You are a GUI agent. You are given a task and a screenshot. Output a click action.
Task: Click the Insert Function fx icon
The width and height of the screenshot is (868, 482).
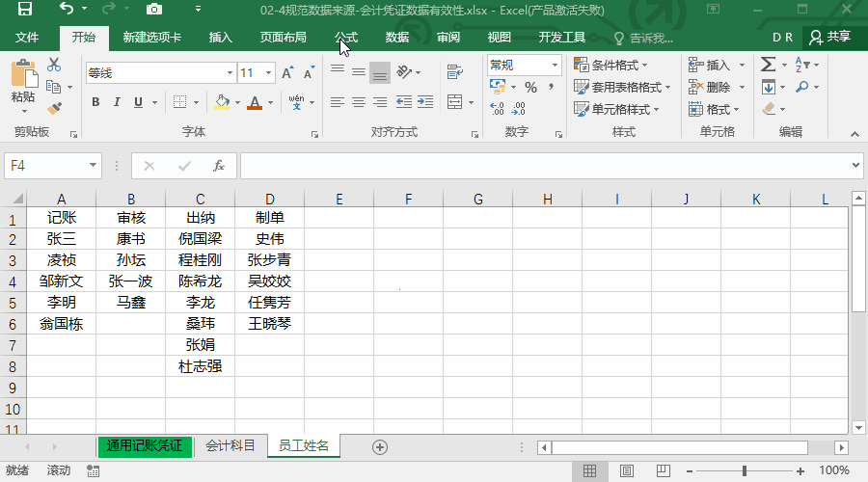click(219, 166)
